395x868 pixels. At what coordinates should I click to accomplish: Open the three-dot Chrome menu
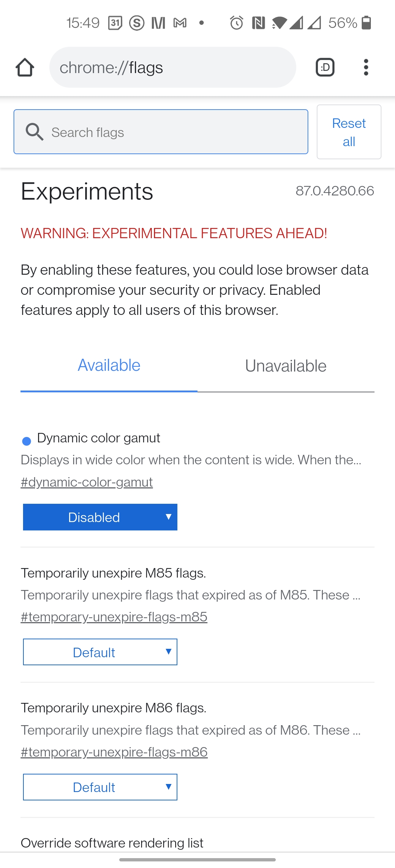coord(366,67)
